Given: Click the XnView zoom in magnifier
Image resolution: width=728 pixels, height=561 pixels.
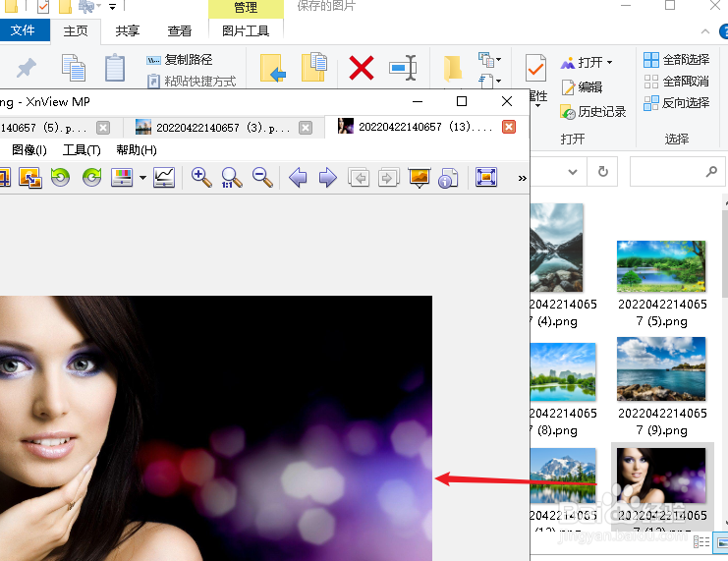Looking at the screenshot, I should click(201, 178).
